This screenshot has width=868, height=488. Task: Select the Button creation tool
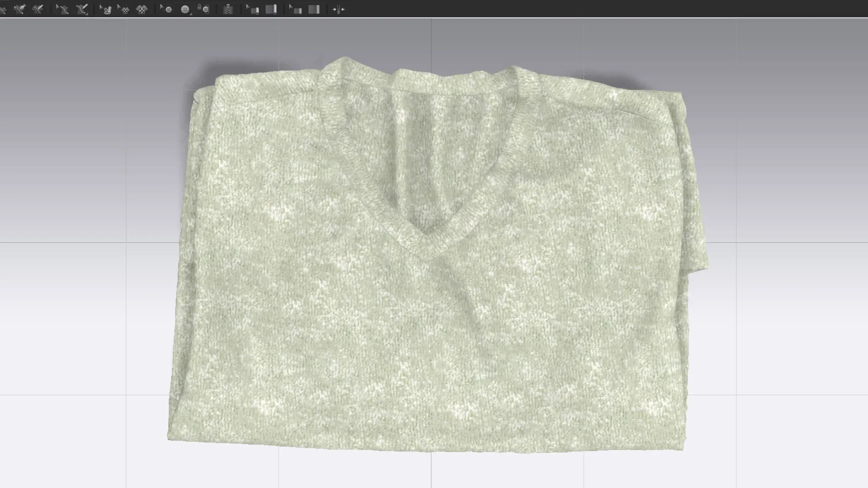tap(185, 9)
